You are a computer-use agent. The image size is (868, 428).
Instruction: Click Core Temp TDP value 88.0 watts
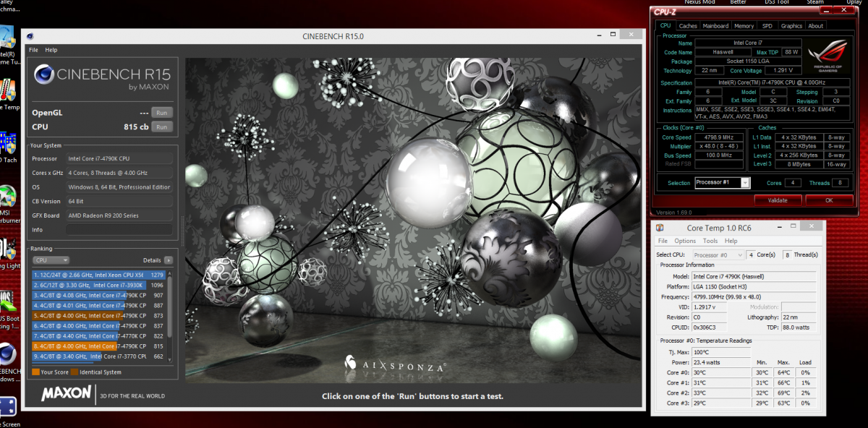coord(797,328)
